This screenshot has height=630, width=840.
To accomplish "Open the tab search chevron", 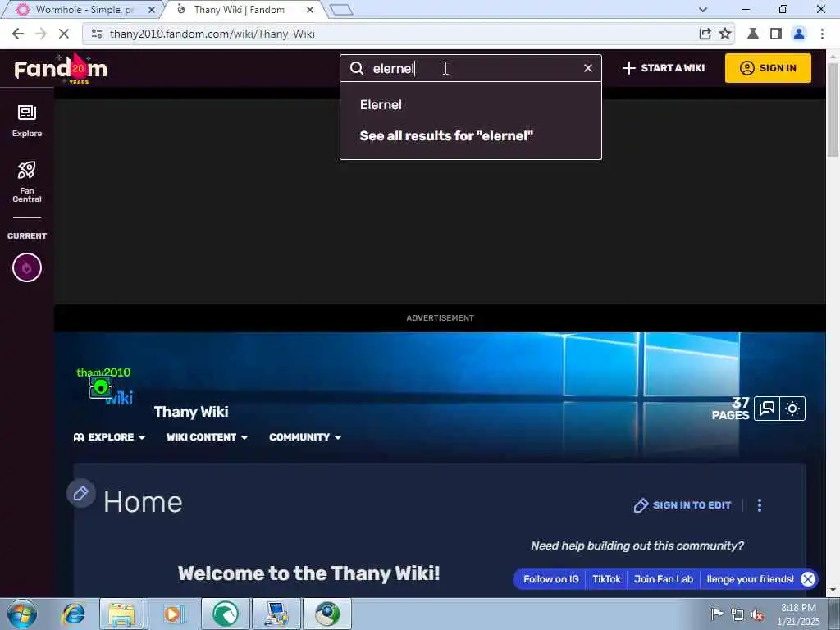I will [x=703, y=10].
